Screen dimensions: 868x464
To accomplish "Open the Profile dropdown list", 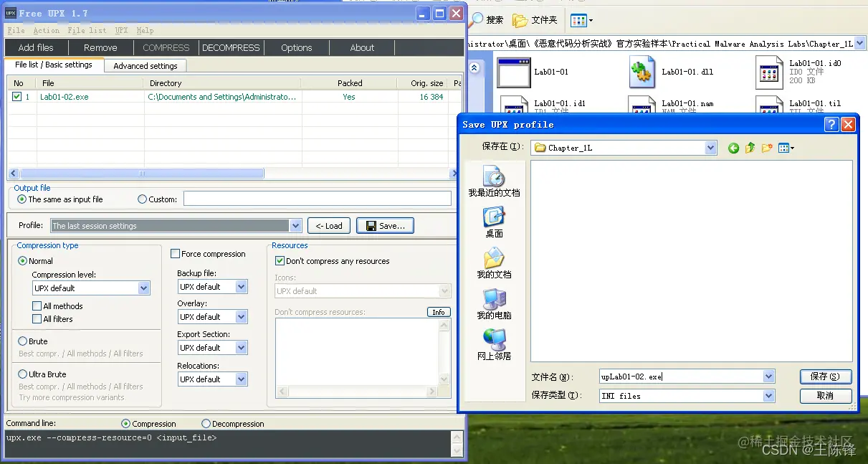I will click(295, 226).
